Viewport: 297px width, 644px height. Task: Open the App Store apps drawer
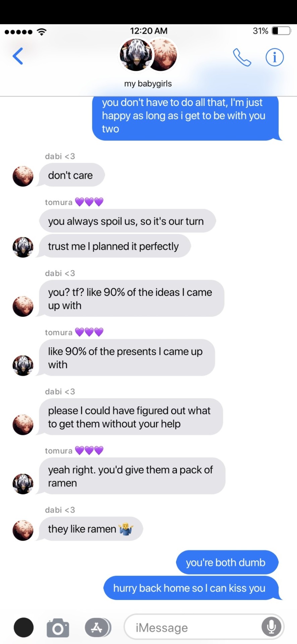tap(98, 628)
